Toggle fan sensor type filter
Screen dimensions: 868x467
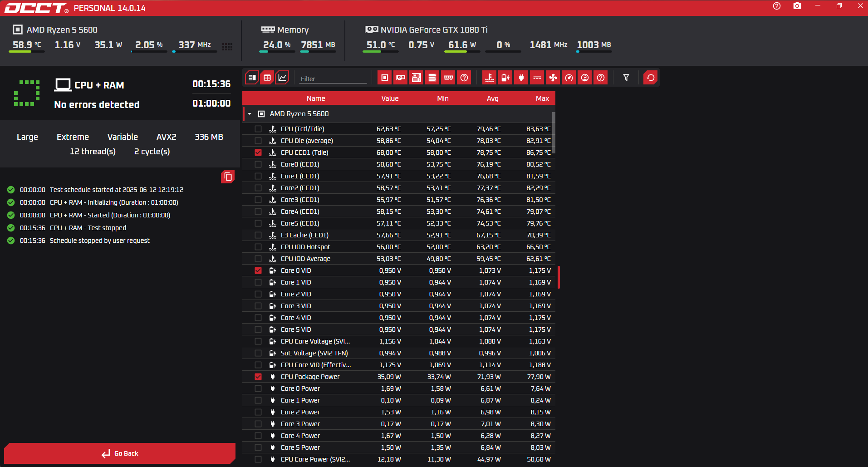click(x=553, y=78)
